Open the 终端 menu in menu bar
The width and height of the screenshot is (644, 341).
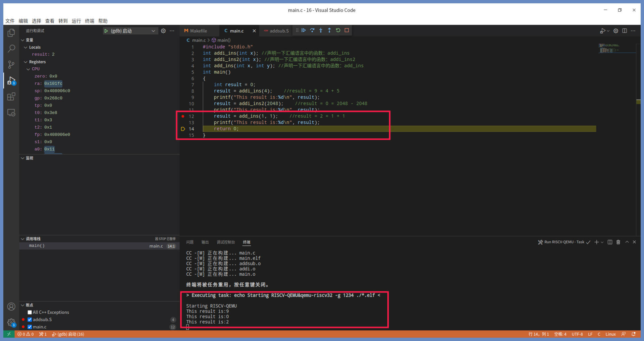[90, 21]
